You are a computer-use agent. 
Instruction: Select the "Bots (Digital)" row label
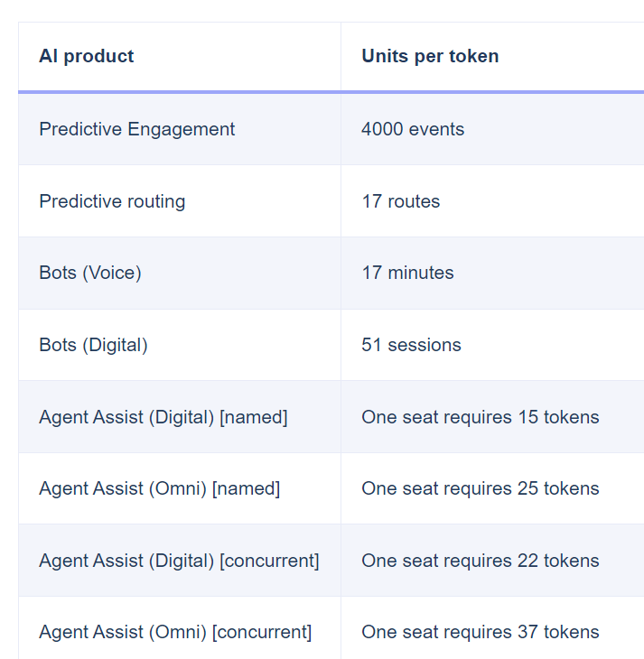click(93, 345)
